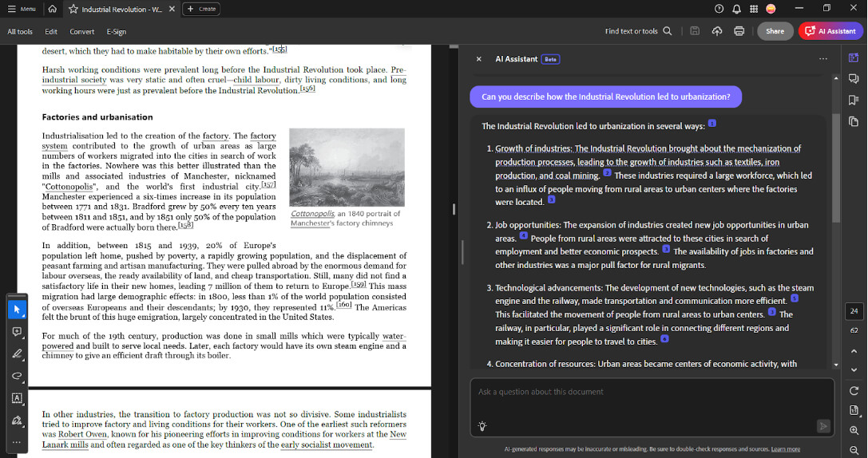Screen dimensions: 868x458
Task: Click the chat scrollbar down arrow
Action: coord(836,365)
